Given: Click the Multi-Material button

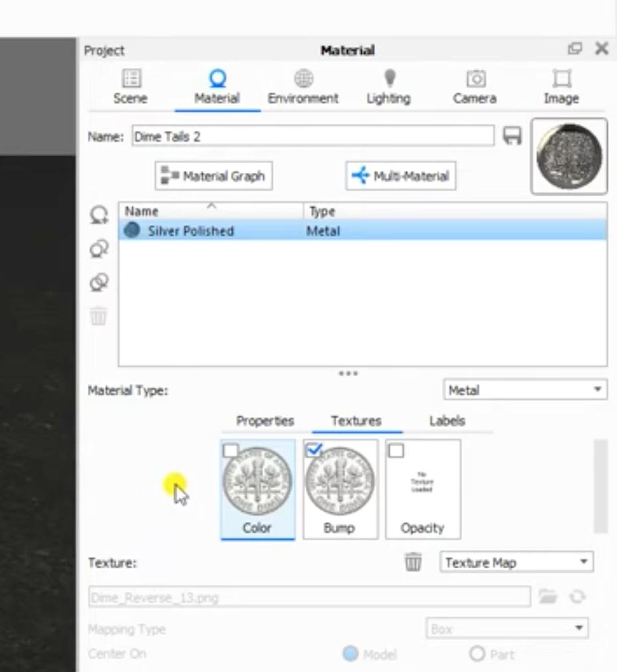Looking at the screenshot, I should point(400,176).
